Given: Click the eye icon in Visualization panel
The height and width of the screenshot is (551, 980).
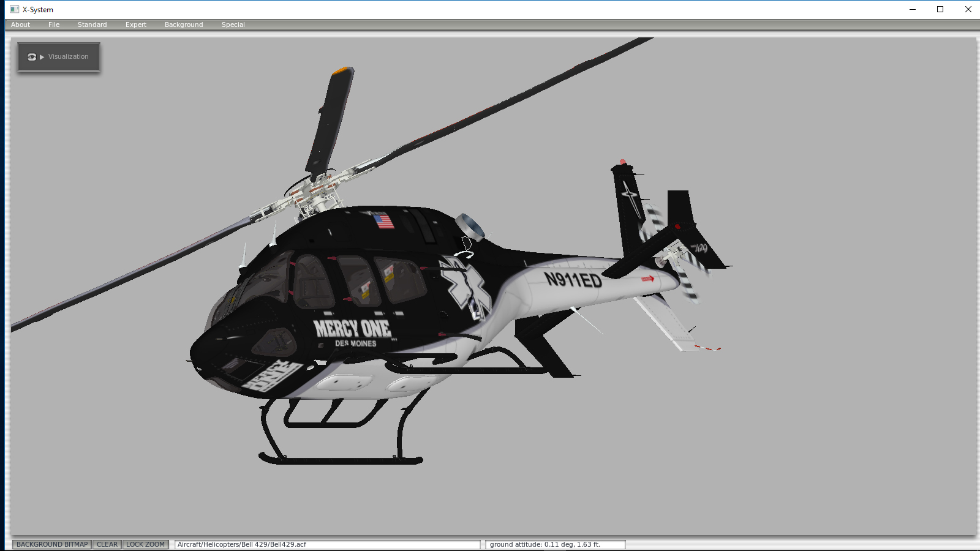Looking at the screenshot, I should point(31,57).
